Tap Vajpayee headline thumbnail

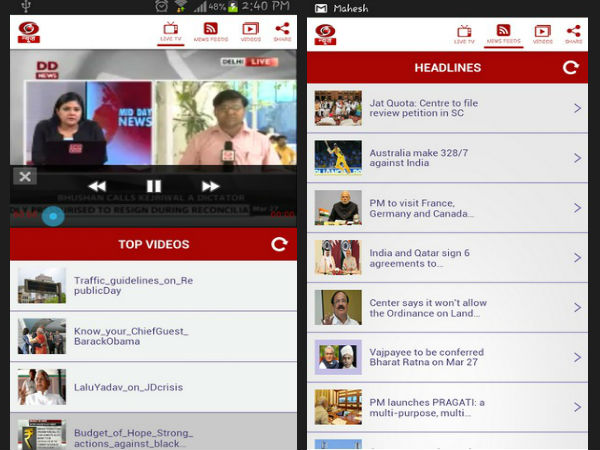338,357
